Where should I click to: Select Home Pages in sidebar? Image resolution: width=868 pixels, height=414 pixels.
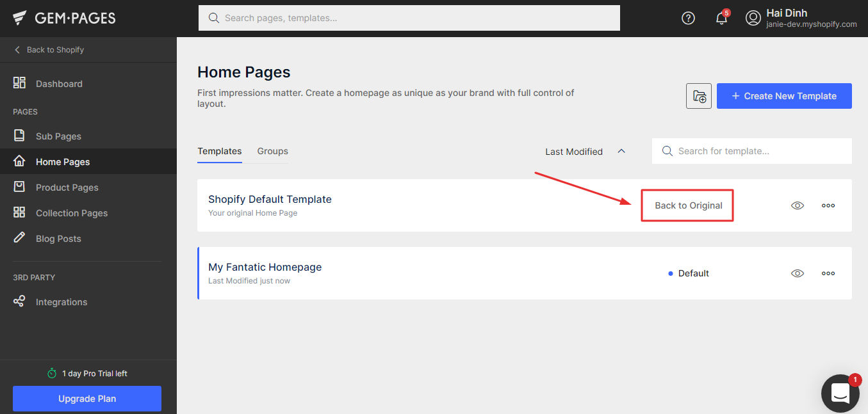pos(88,162)
